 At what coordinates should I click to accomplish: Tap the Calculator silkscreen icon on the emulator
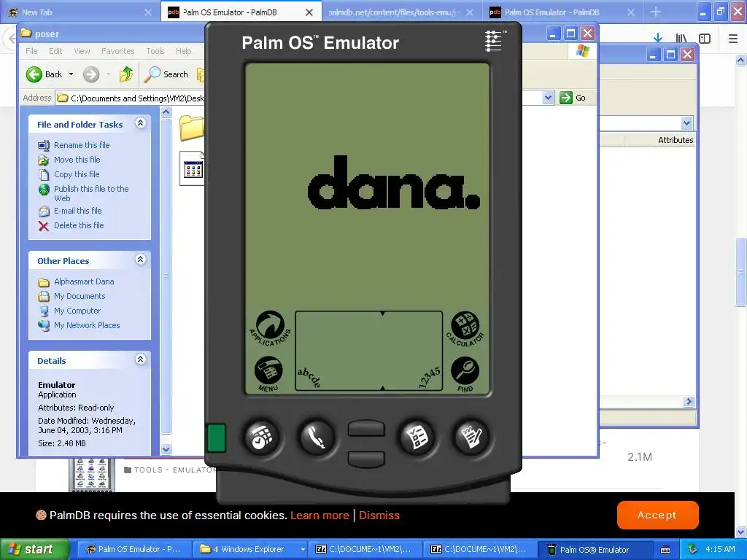[x=465, y=328]
